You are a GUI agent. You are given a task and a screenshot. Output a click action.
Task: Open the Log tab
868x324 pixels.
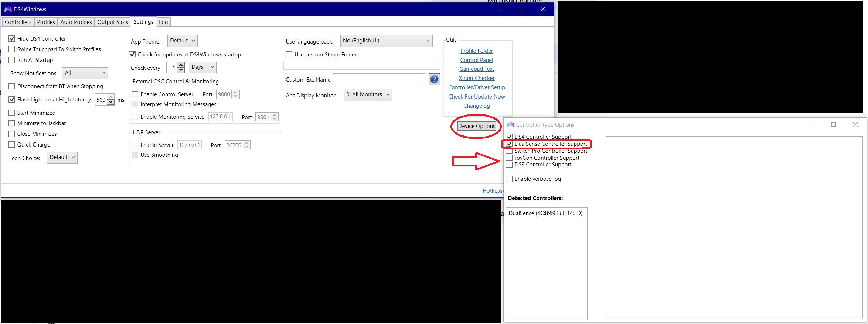pos(163,22)
